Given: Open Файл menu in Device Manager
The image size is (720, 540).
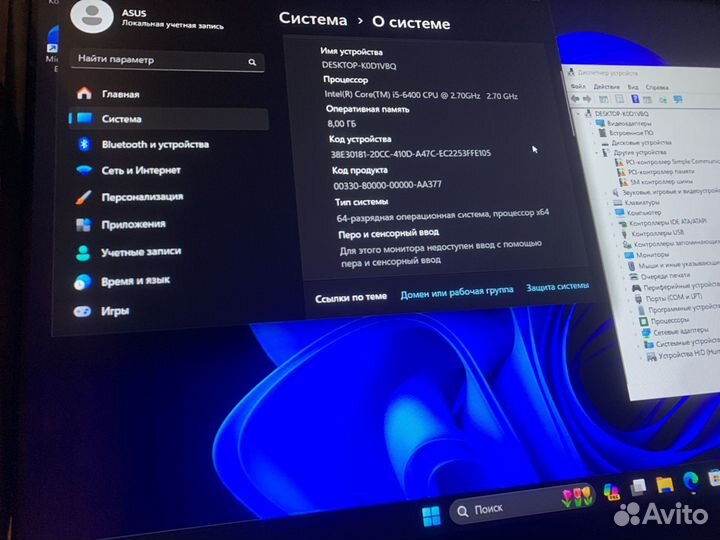Looking at the screenshot, I should pyautogui.click(x=578, y=86).
